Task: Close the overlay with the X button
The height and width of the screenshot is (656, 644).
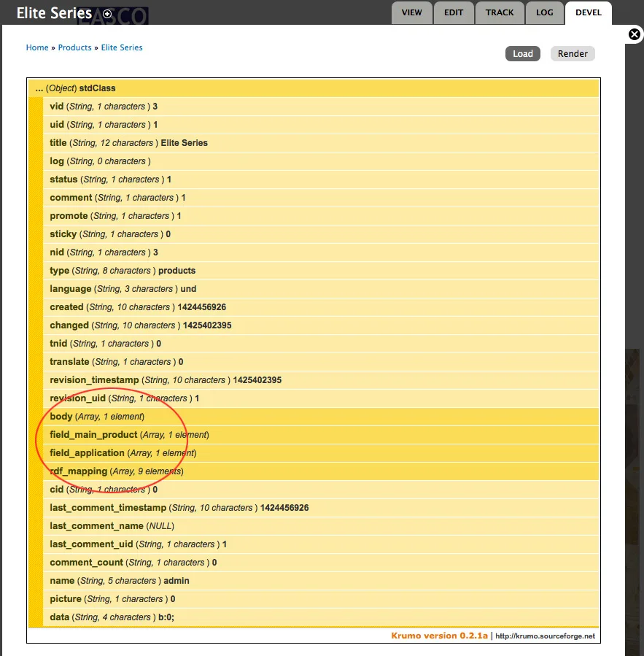Action: (x=635, y=34)
